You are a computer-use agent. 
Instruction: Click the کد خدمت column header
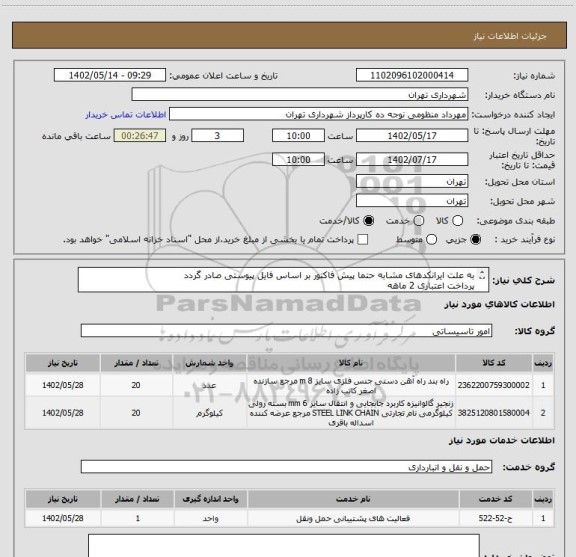495,499
